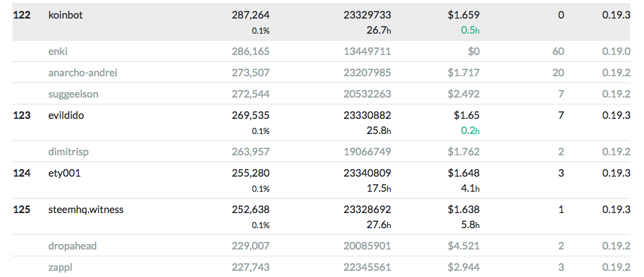This screenshot has width=644, height=277.
Task: Open the dropahead witness profile
Action: 73,246
